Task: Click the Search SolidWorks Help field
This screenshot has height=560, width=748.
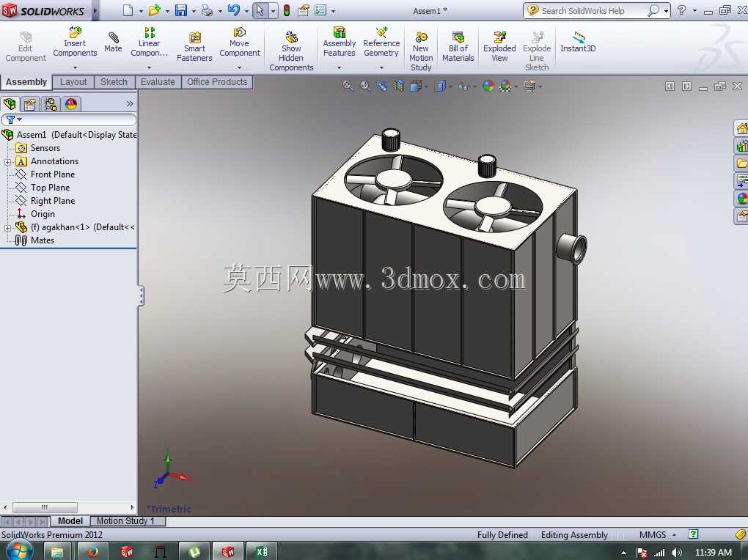Action: tap(592, 10)
